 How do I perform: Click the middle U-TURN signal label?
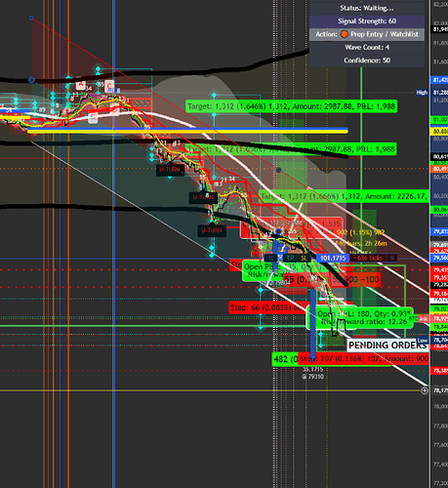click(x=203, y=197)
